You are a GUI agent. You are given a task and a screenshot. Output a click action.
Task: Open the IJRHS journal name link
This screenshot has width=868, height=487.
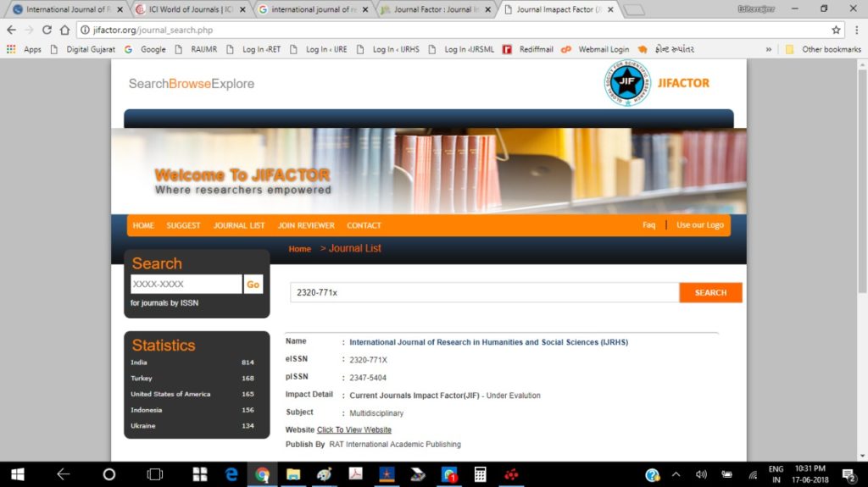tap(489, 342)
